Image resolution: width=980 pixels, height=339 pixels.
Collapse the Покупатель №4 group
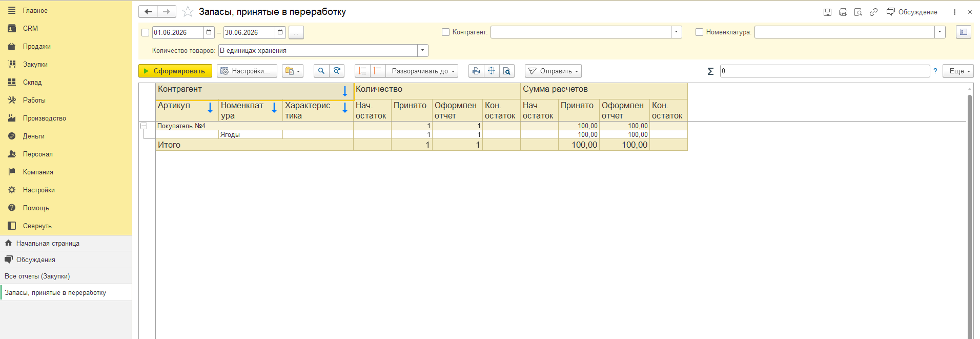pyautogui.click(x=144, y=126)
